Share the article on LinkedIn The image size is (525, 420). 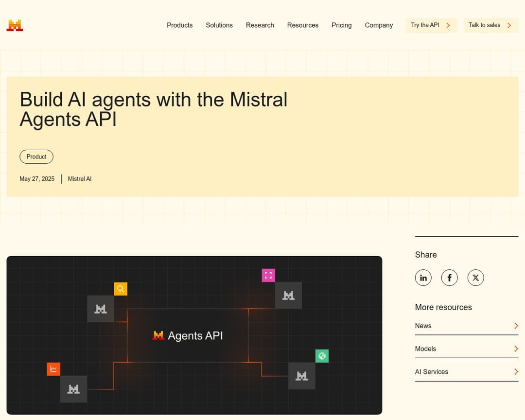[423, 278]
